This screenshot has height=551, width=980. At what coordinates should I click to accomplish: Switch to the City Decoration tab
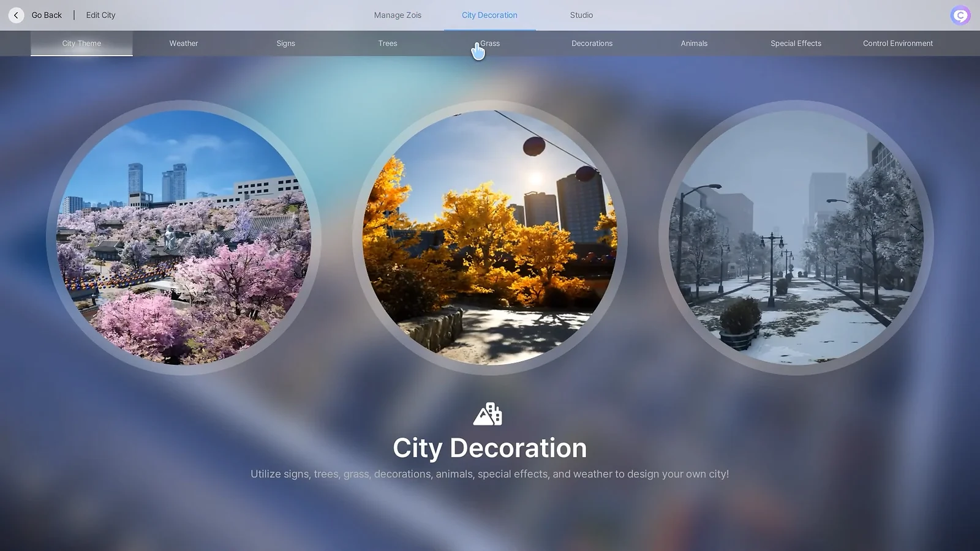pos(489,15)
